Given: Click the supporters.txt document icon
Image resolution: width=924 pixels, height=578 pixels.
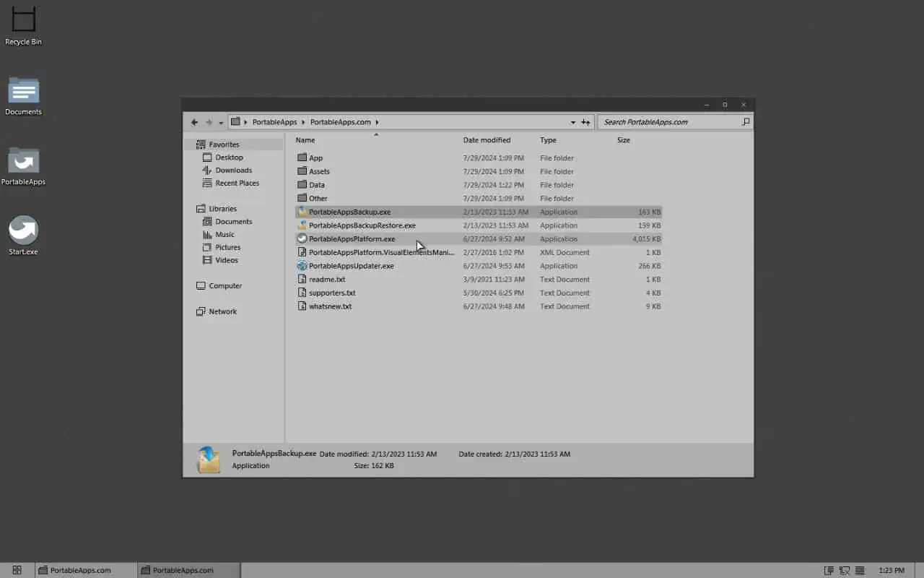Looking at the screenshot, I should click(302, 293).
